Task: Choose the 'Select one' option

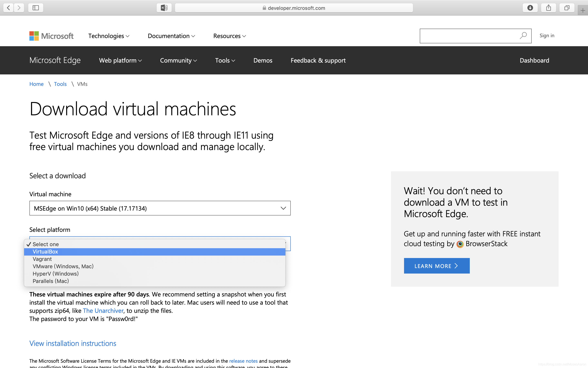Action: 155,244
